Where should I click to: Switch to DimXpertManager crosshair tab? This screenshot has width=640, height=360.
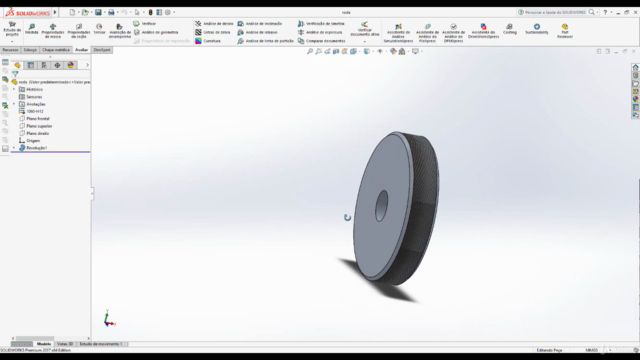(57, 65)
